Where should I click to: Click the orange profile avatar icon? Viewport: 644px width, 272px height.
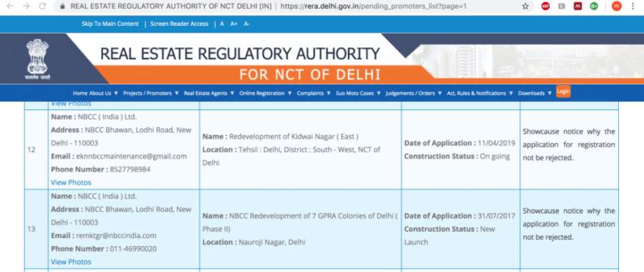point(616,6)
